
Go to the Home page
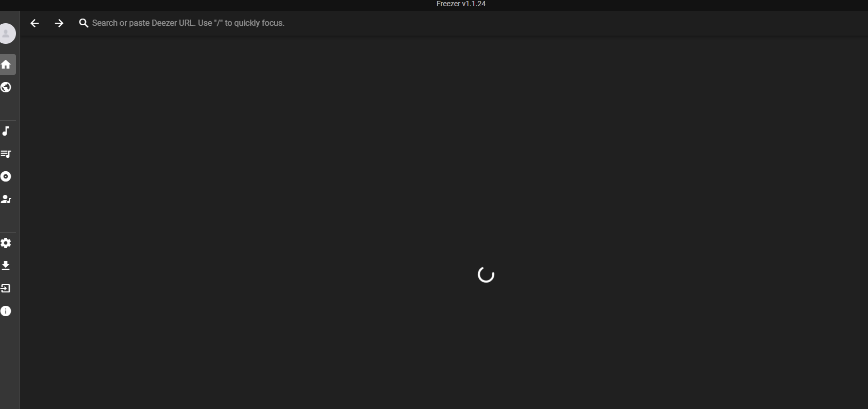click(x=6, y=64)
